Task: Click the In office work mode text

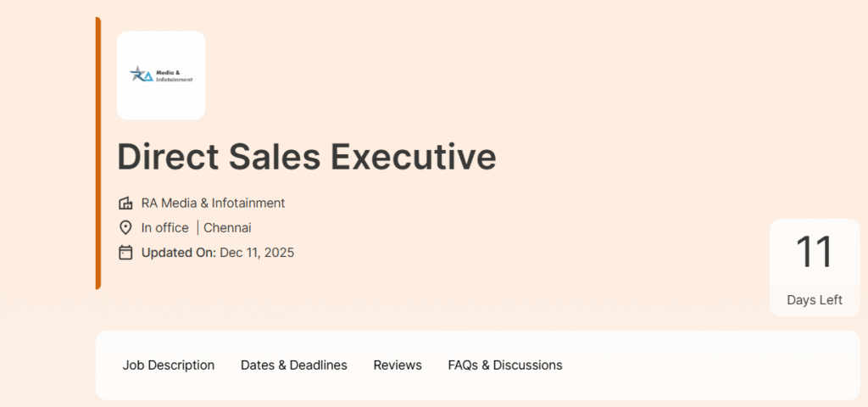Action: 164,228
